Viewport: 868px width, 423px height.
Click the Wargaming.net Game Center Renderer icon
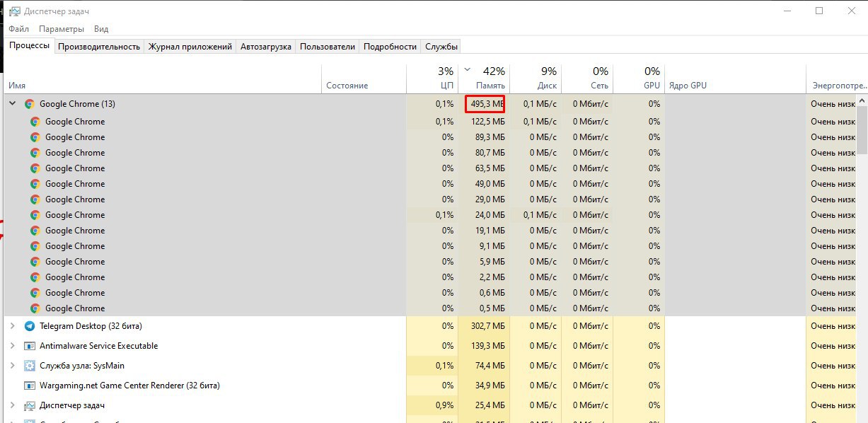point(30,386)
